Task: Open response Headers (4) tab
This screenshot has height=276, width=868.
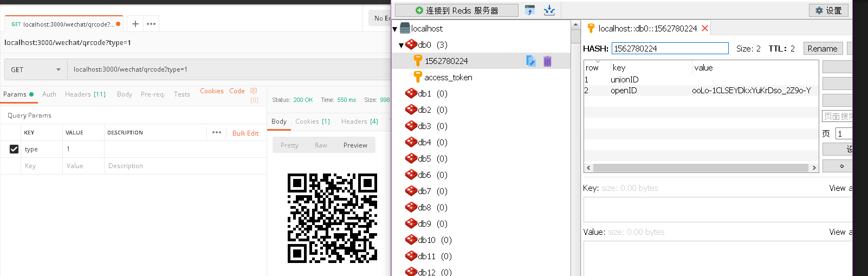Action: click(x=360, y=121)
